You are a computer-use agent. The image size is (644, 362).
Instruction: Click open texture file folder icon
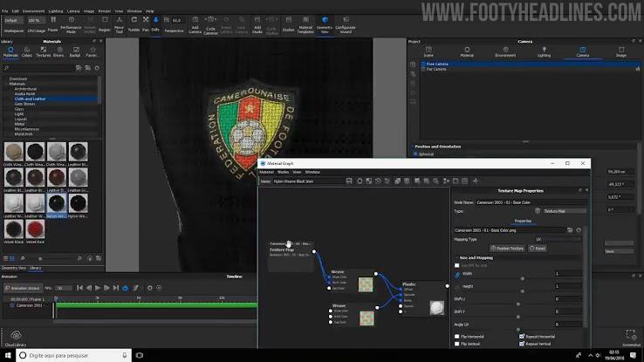570,230
